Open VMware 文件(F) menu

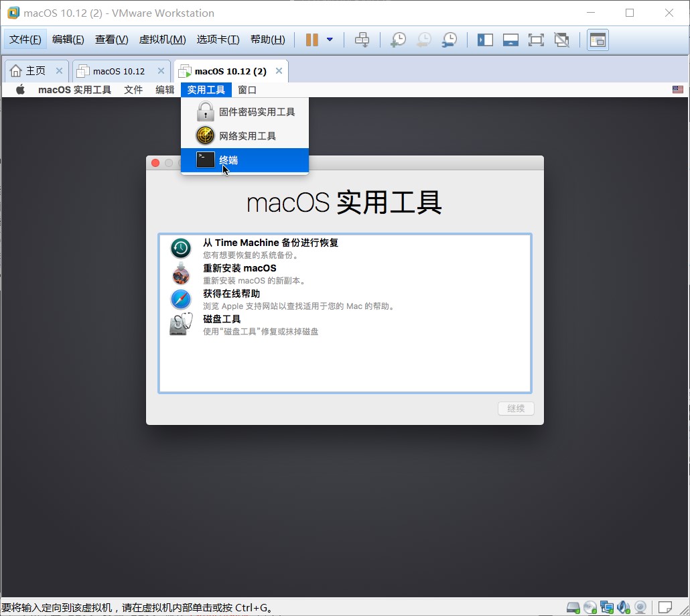tap(25, 40)
